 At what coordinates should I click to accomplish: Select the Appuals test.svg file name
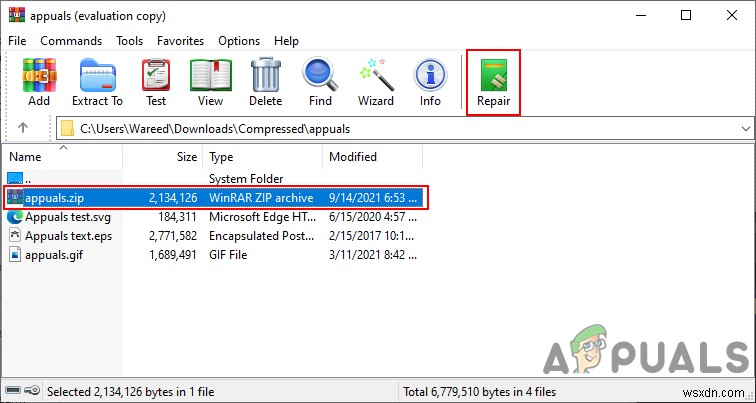68,217
